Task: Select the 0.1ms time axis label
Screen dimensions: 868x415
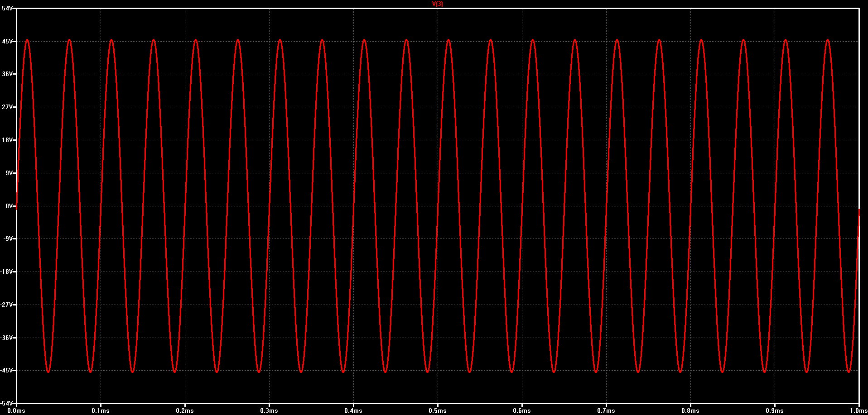Action: click(101, 411)
